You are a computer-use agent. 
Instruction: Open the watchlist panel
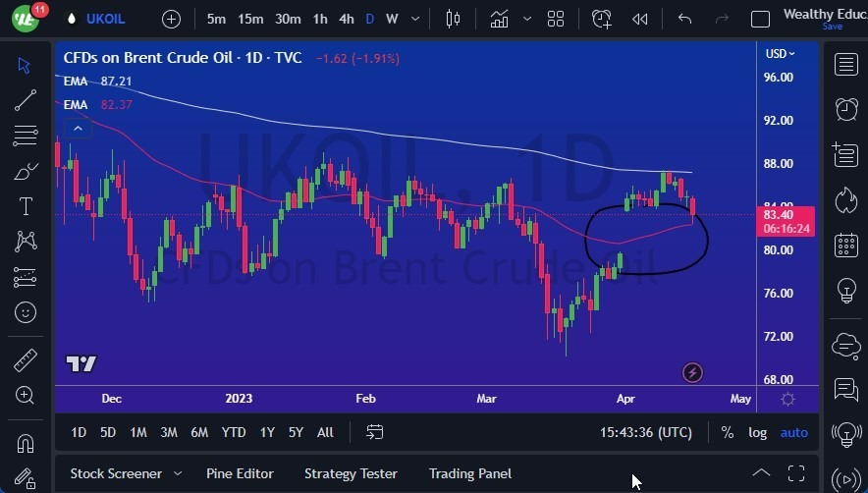845,65
